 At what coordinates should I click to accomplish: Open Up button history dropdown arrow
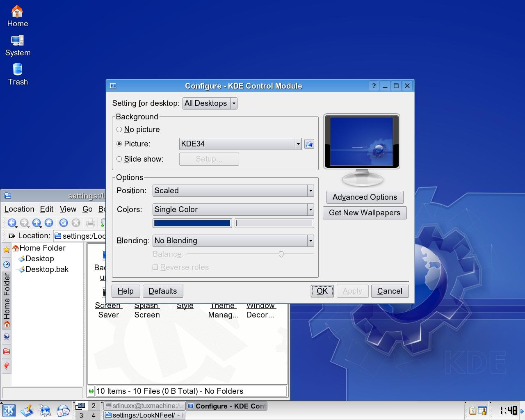tap(41, 227)
